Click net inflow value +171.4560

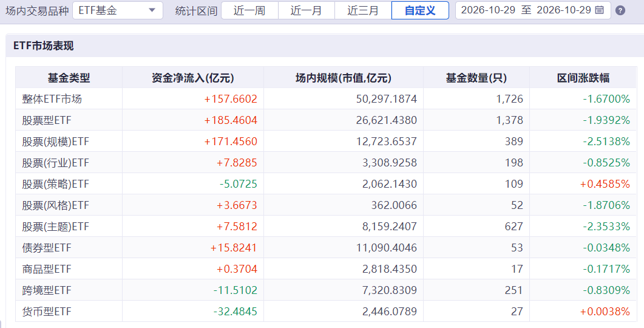(231, 142)
